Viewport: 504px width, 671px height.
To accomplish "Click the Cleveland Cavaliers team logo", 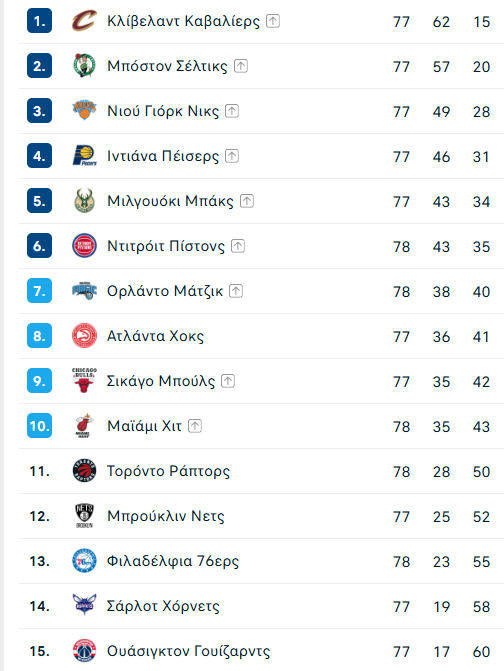I will click(84, 21).
